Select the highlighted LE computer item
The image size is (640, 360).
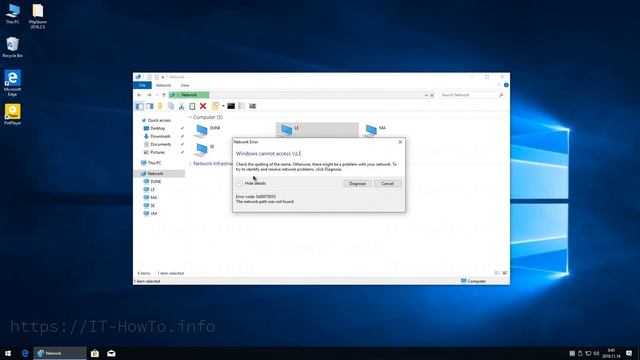[x=317, y=130]
